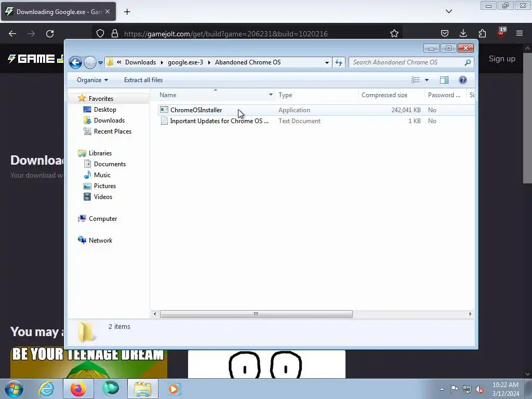Open Documents library
Image resolution: width=532 pixels, height=399 pixels.
click(x=110, y=164)
